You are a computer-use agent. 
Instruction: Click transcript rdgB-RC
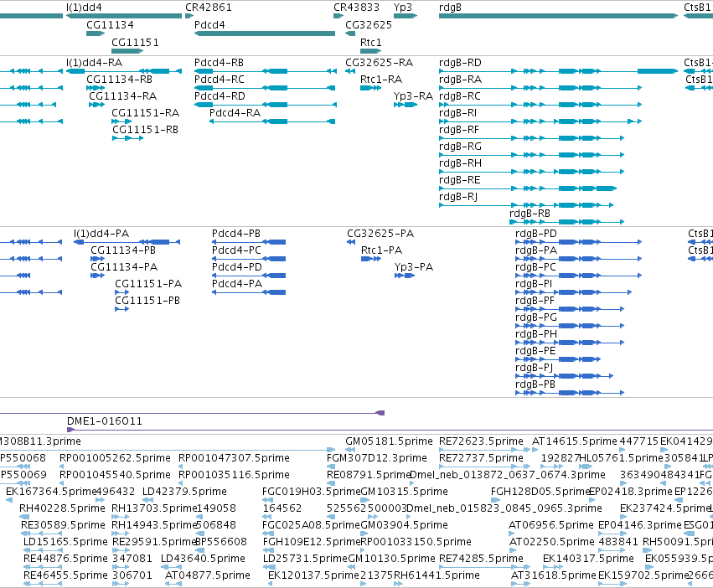pyautogui.click(x=460, y=96)
